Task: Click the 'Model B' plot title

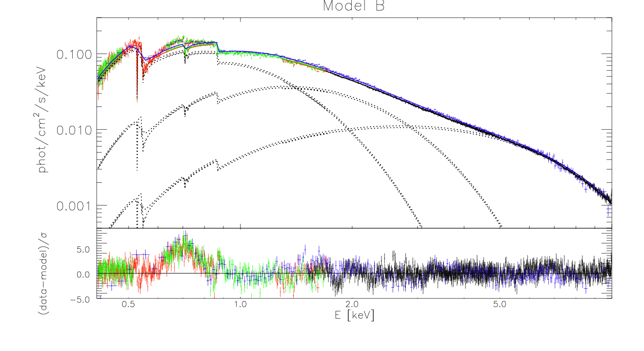Action: pos(353,6)
